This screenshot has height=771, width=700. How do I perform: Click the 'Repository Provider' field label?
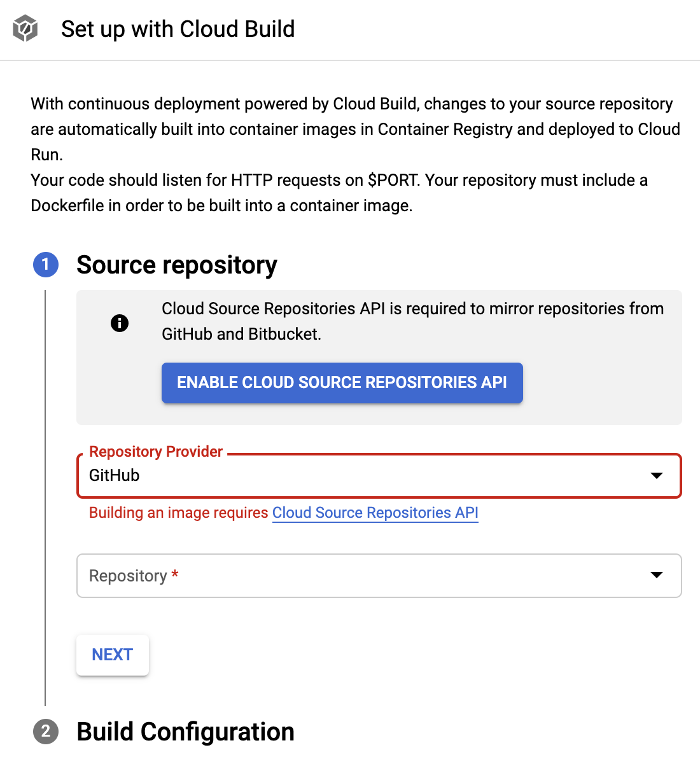156,452
